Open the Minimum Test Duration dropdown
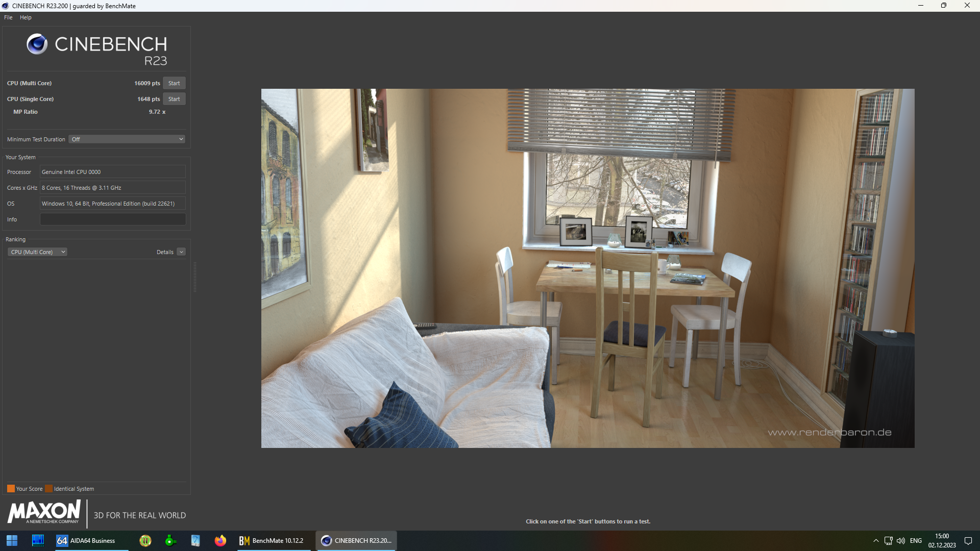This screenshot has width=980, height=551. coord(127,139)
